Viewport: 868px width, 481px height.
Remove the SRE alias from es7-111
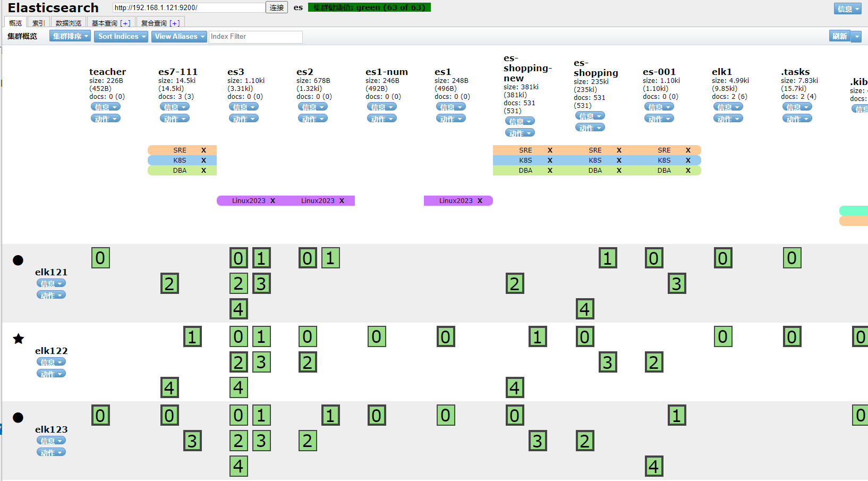click(203, 150)
